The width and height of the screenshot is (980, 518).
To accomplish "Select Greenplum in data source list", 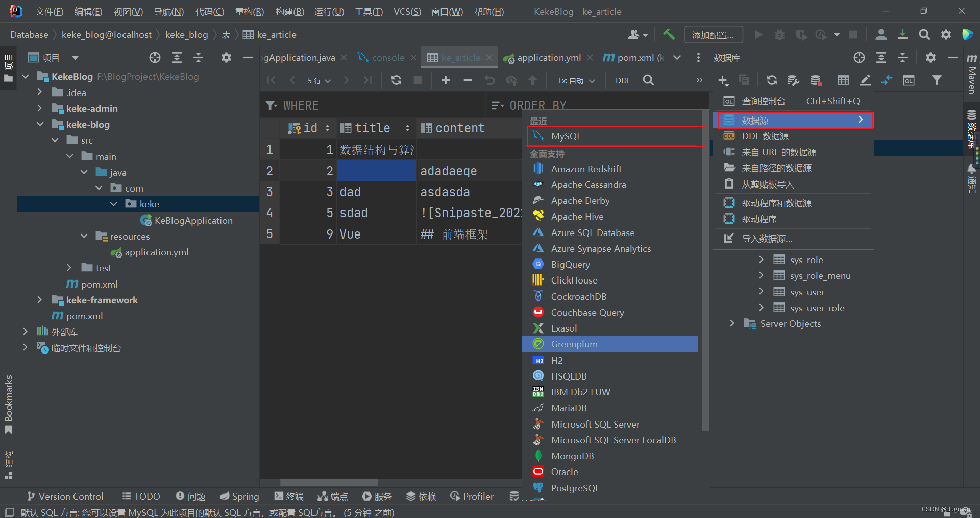I will point(610,344).
